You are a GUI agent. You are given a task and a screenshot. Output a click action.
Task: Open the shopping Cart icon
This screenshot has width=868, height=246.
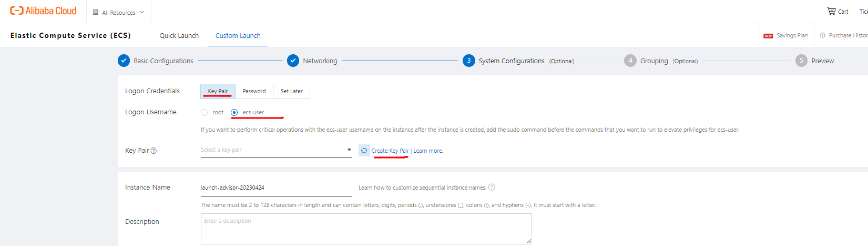point(831,11)
